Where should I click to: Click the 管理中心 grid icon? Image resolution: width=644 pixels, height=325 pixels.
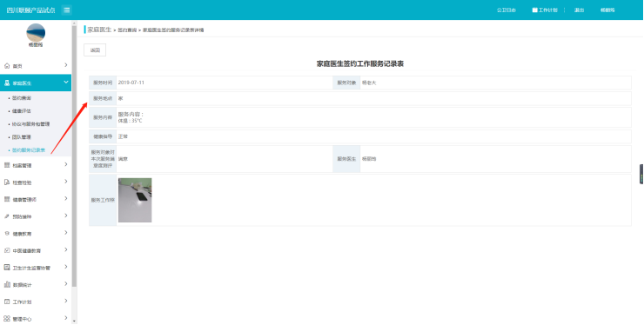(7, 318)
